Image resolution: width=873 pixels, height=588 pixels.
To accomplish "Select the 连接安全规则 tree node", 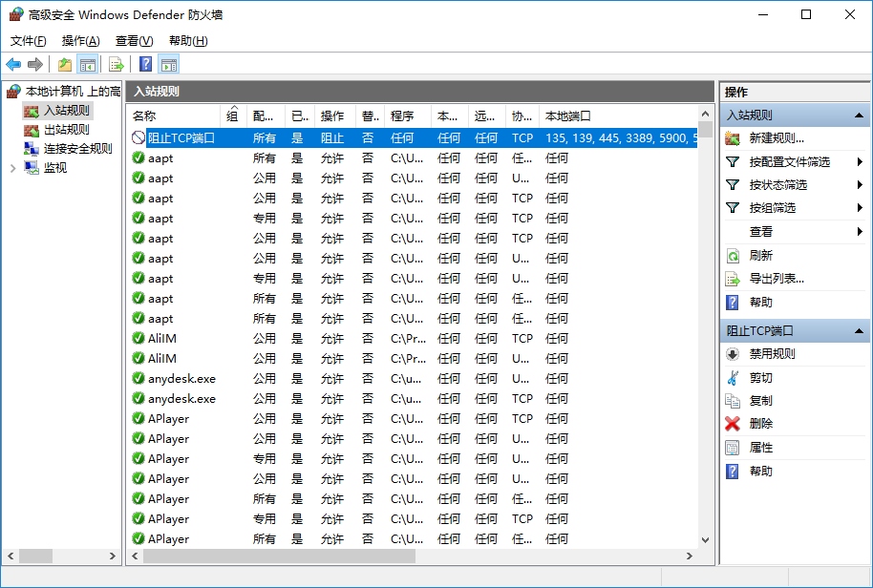I will pos(78,149).
